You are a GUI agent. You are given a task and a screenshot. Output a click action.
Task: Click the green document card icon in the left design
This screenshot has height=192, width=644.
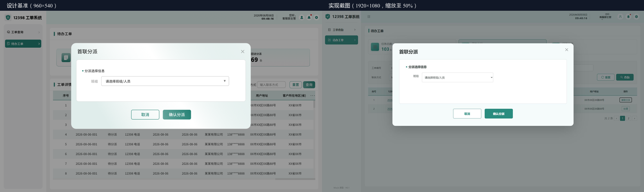point(66,58)
